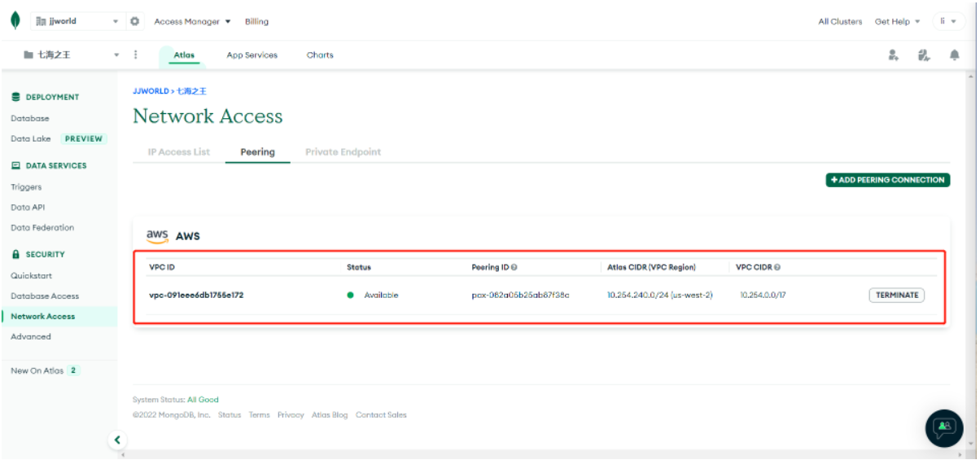Open Data Lake in sidebar
Image resolution: width=980 pixels, height=460 pixels.
pyautogui.click(x=31, y=138)
